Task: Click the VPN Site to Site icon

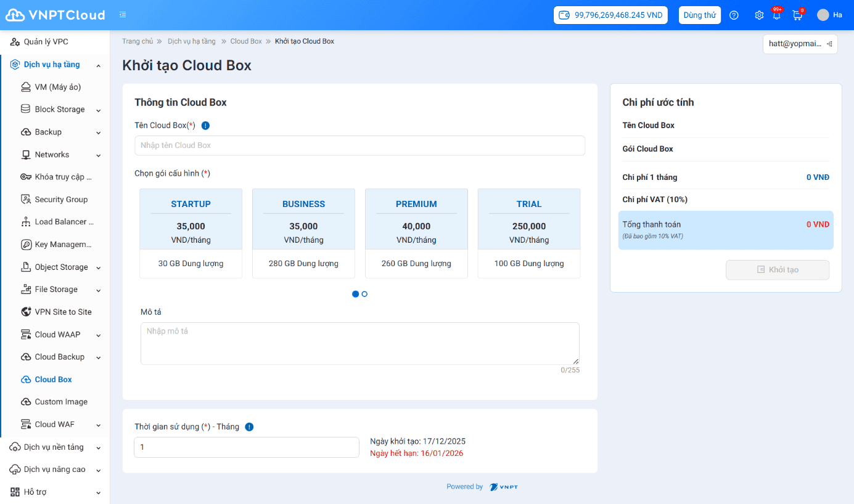Action: coord(26,312)
